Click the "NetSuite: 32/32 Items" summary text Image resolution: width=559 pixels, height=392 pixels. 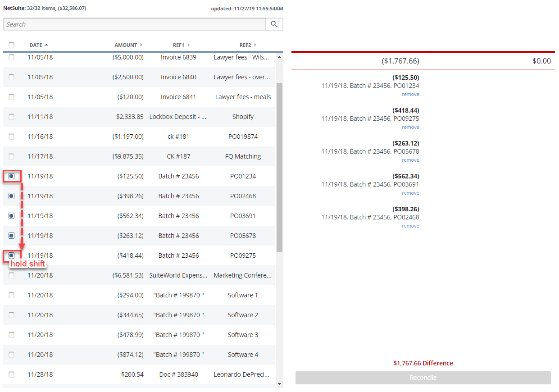coord(30,8)
